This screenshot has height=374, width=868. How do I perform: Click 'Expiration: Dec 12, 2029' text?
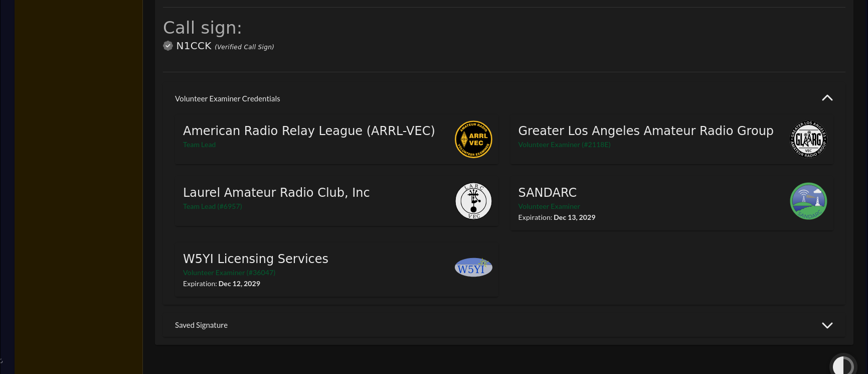[x=222, y=284]
